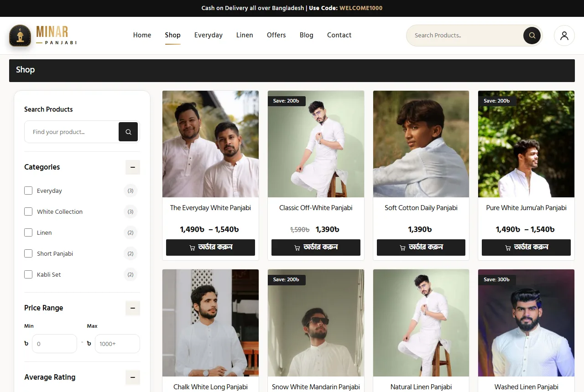Collapse the Average Rating section
The image size is (584, 392).
(x=133, y=377)
